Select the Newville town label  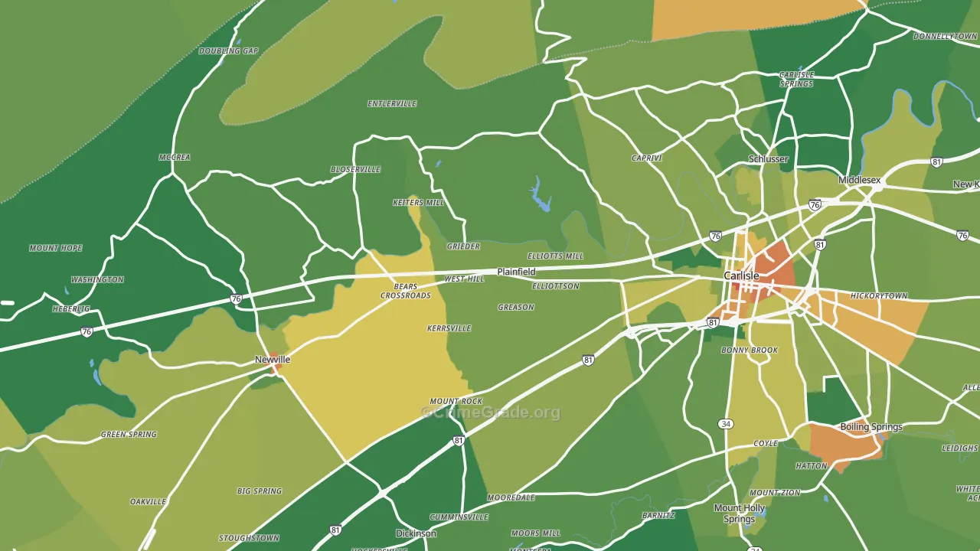[x=273, y=360]
